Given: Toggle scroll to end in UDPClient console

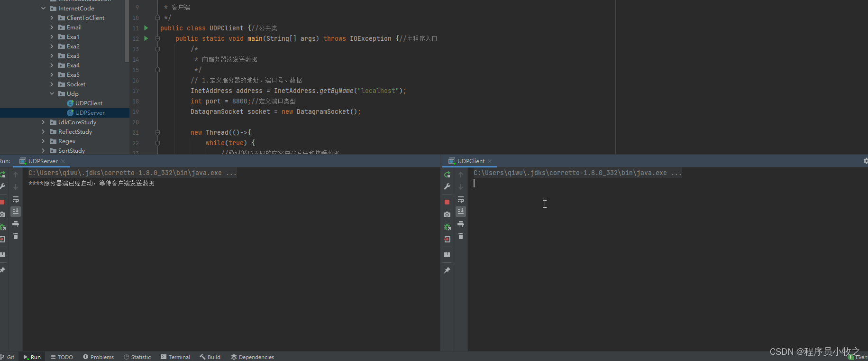Looking at the screenshot, I should [x=461, y=211].
